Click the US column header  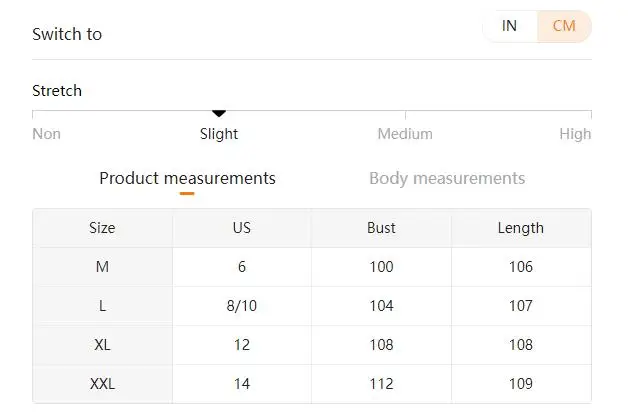tap(242, 228)
